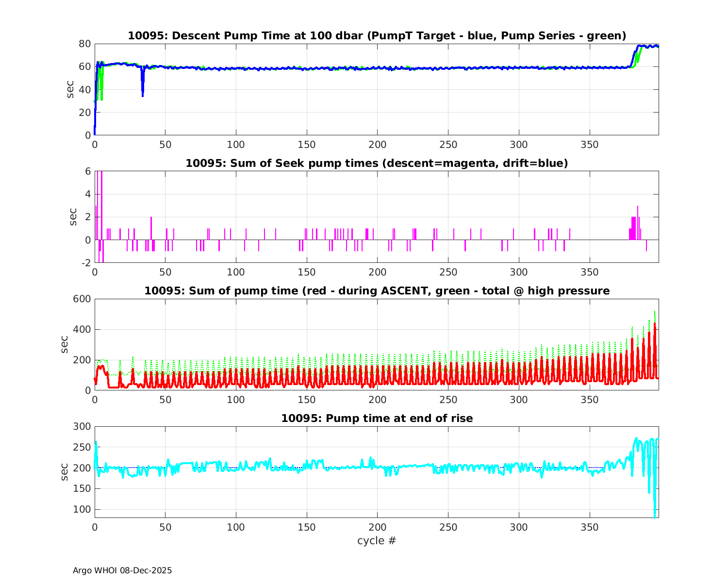The width and height of the screenshot is (728, 582).
Task: Click the x-axis tick 200 on the bottom plot
Action: click(377, 527)
